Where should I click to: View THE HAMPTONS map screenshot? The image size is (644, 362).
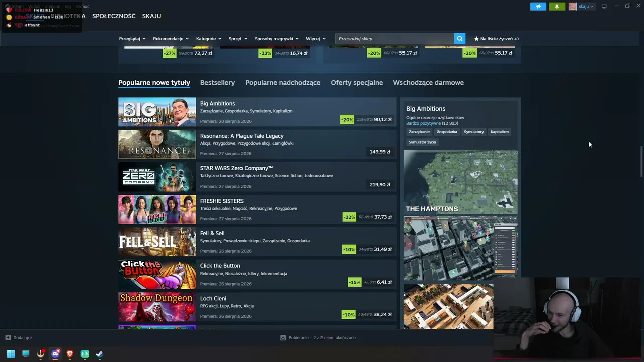460,182
